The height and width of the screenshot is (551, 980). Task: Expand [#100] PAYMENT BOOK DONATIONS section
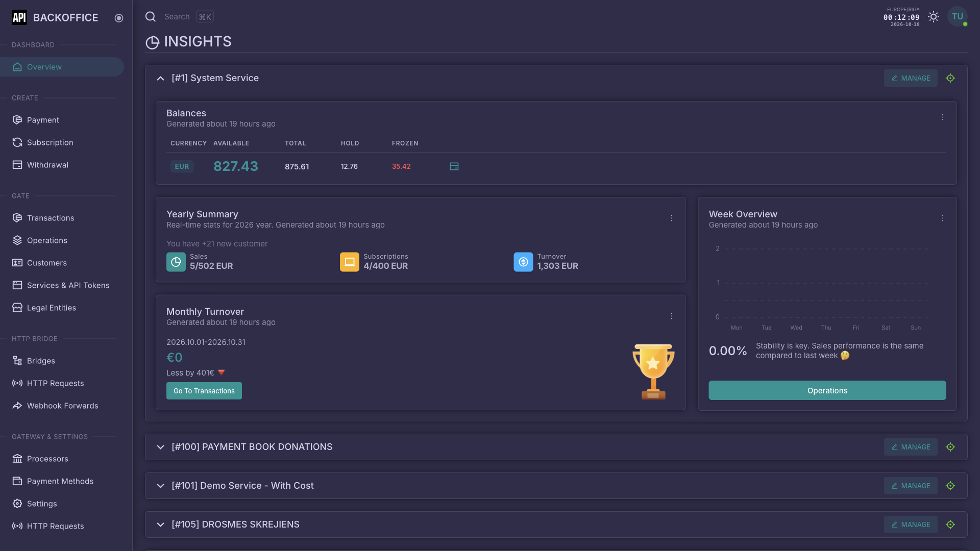(x=160, y=447)
